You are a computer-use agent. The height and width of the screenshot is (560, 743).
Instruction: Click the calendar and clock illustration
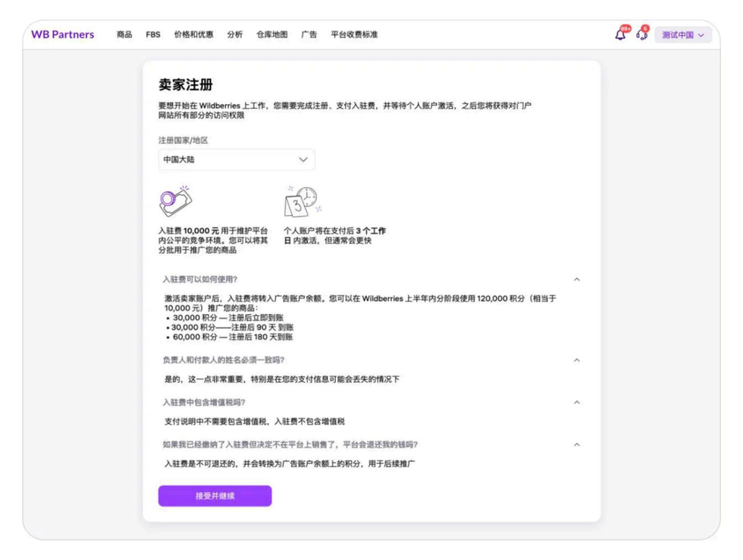[x=302, y=202]
